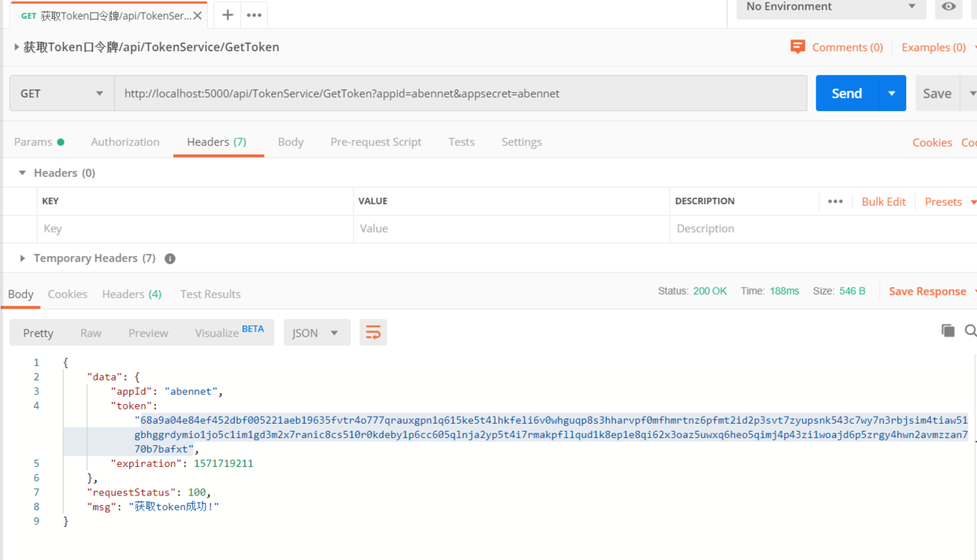Viewport: 977px width, 560px height.
Task: Change the GET method dropdown
Action: pos(61,93)
